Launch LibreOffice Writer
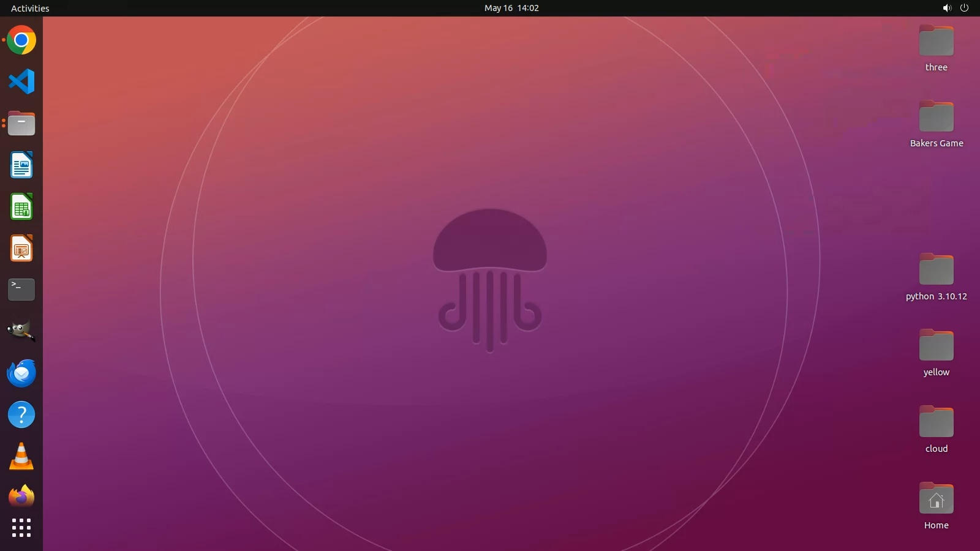 pos(21,165)
